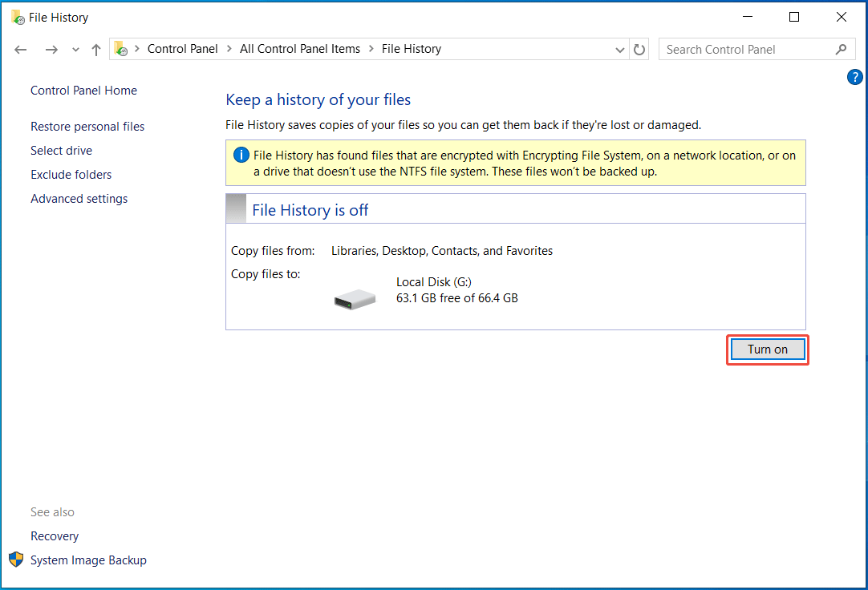Screen dimensions: 868x590
Task: Open the blue help icon
Action: (x=854, y=77)
